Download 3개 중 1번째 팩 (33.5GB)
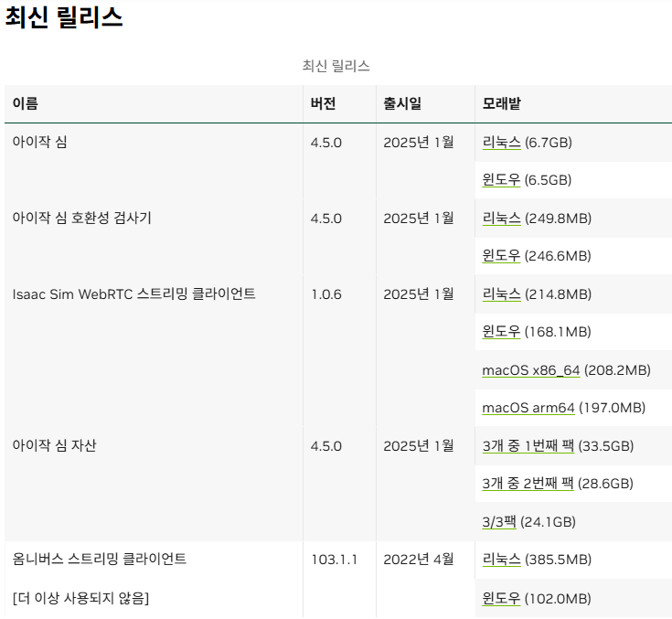Screen dimensions: 672x619 (x=528, y=446)
